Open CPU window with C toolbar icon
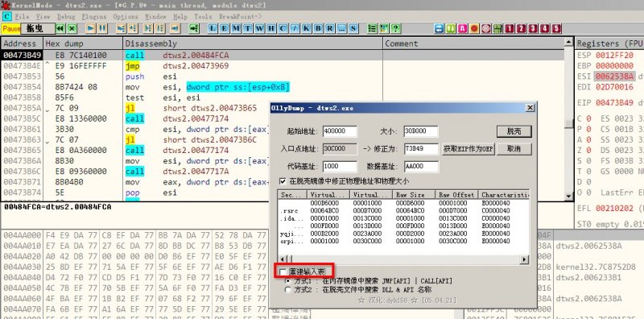Image resolution: width=644 pixels, height=319 pixels. click(283, 28)
